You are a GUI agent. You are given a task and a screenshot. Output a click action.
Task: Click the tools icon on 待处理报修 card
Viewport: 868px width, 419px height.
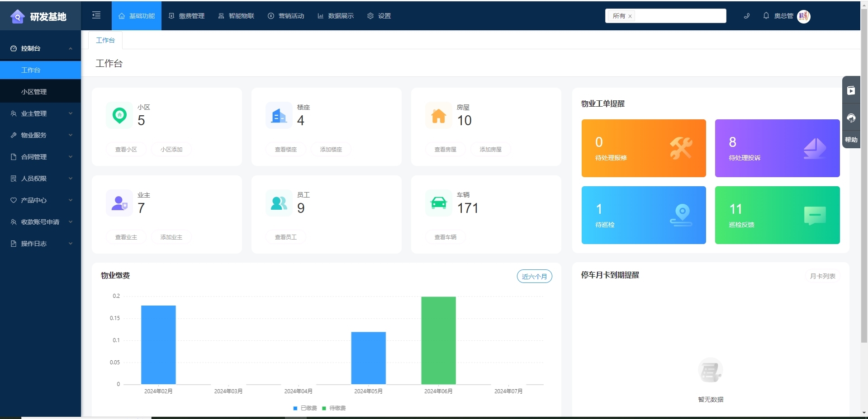(x=681, y=148)
